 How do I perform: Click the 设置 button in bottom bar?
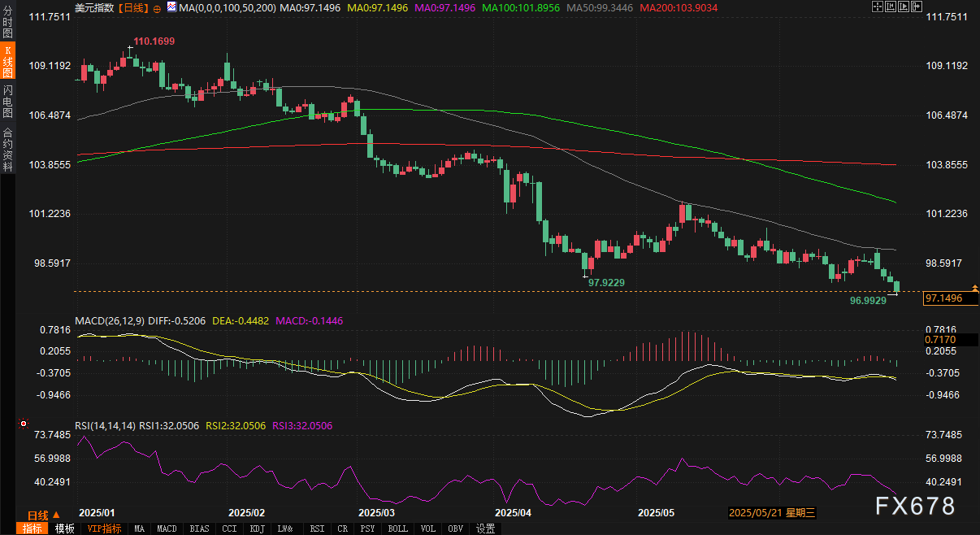[485, 528]
